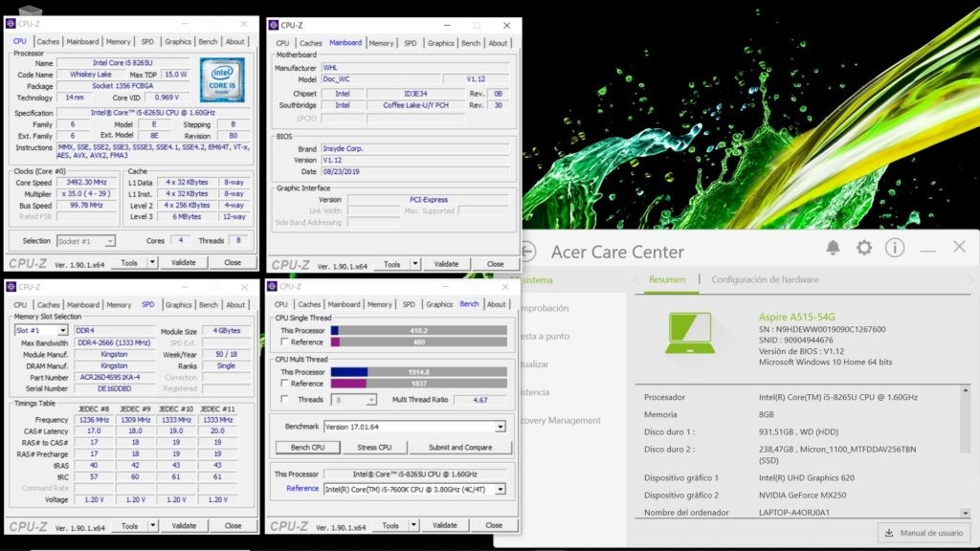The height and width of the screenshot is (551, 980).
Task: Open Acer Care Center info icon
Action: click(x=895, y=248)
